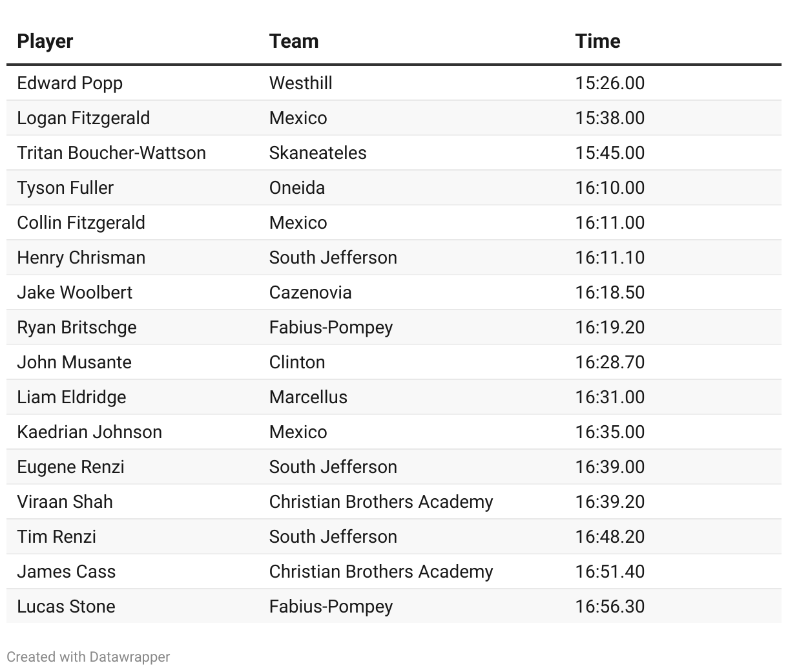Image resolution: width=788 pixels, height=672 pixels.
Task: Select the Edward Popp name cell
Action: [x=70, y=83]
